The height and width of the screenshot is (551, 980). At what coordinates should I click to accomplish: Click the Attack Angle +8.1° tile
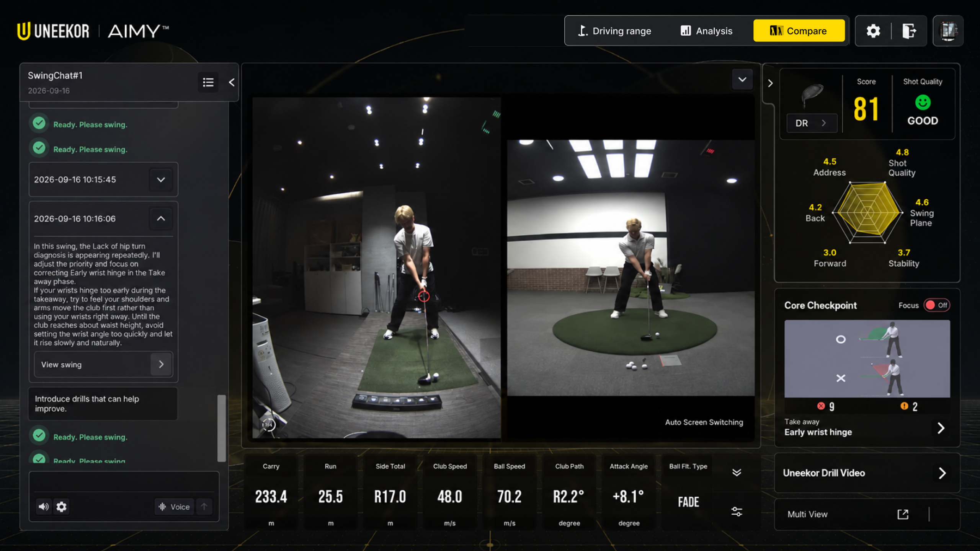click(x=629, y=493)
